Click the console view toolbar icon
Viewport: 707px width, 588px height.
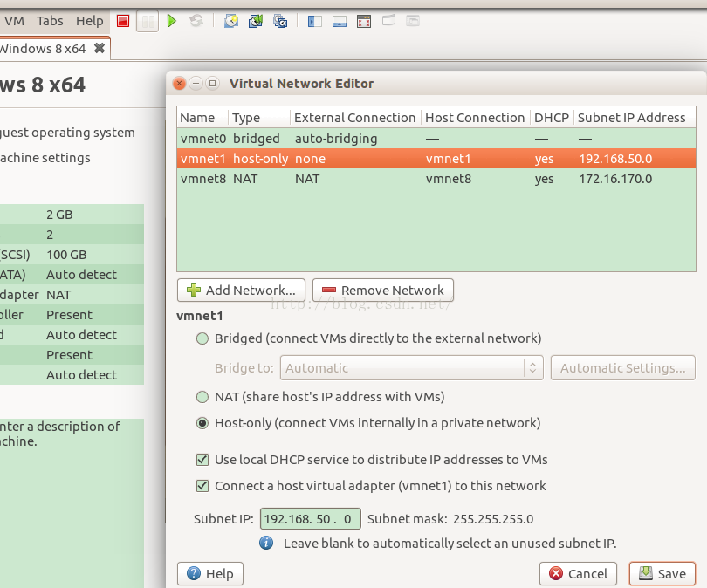(413, 21)
